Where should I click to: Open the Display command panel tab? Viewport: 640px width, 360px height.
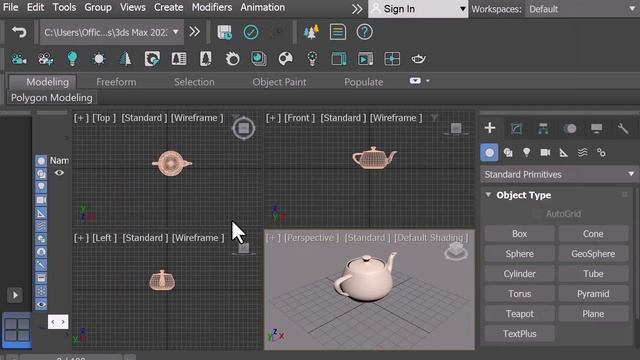click(596, 129)
